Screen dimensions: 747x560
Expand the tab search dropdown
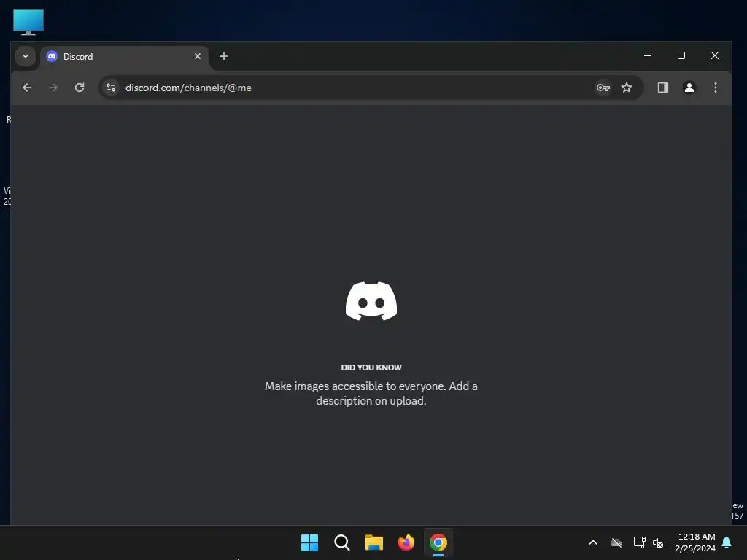pyautogui.click(x=26, y=56)
